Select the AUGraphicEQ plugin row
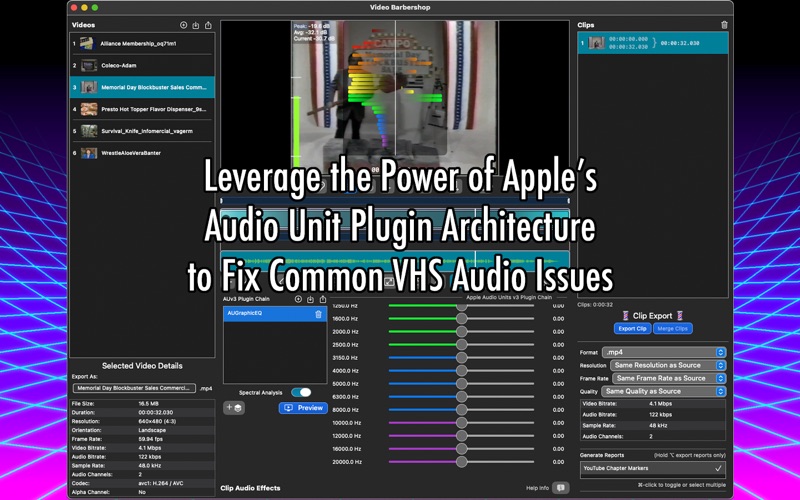The image size is (800, 500). pos(275,314)
